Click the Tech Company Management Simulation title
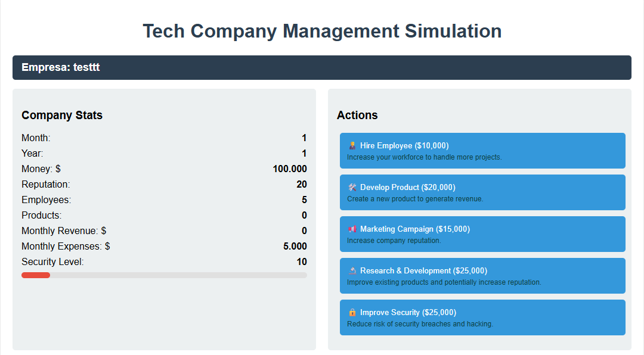 coord(322,31)
